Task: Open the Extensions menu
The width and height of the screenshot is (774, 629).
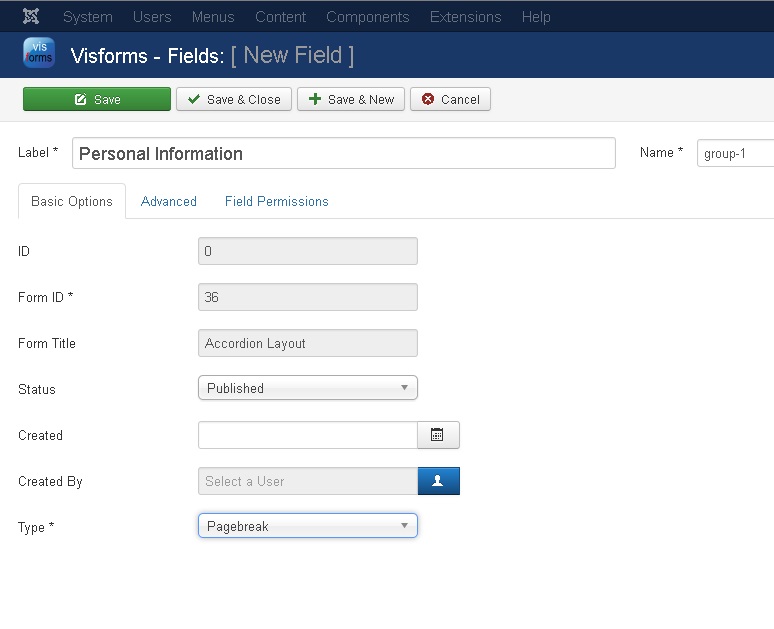Action: (465, 17)
